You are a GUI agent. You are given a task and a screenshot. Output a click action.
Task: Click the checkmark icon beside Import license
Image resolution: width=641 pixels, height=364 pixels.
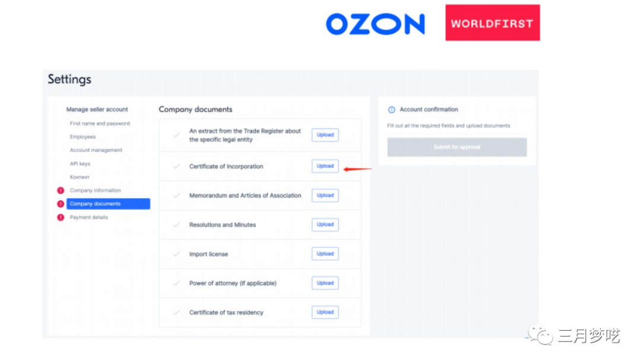[176, 254]
